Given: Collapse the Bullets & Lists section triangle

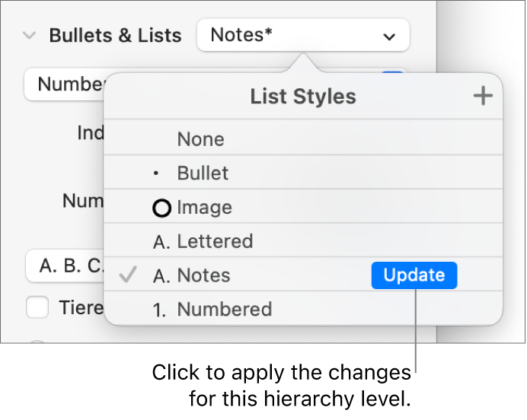Looking at the screenshot, I should coord(30,36).
